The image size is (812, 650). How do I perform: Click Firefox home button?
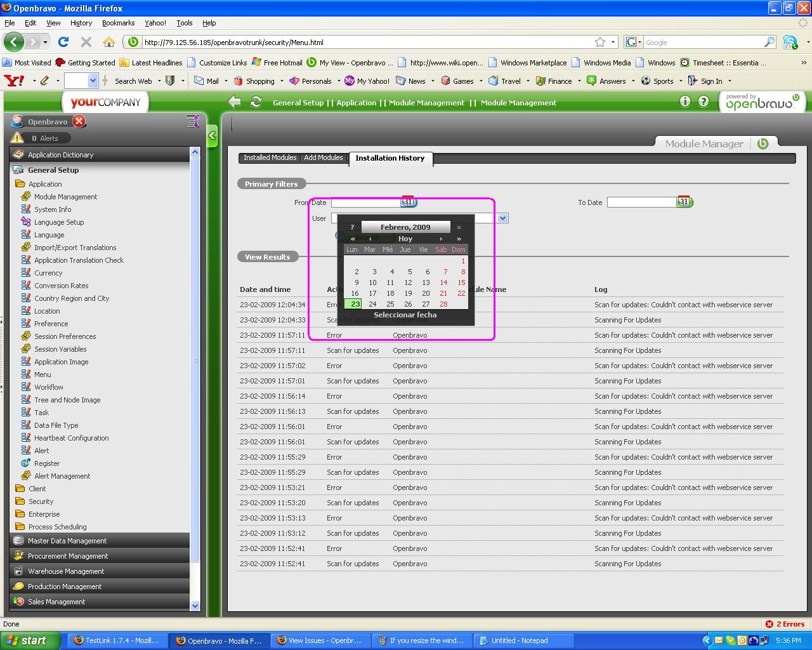click(109, 43)
